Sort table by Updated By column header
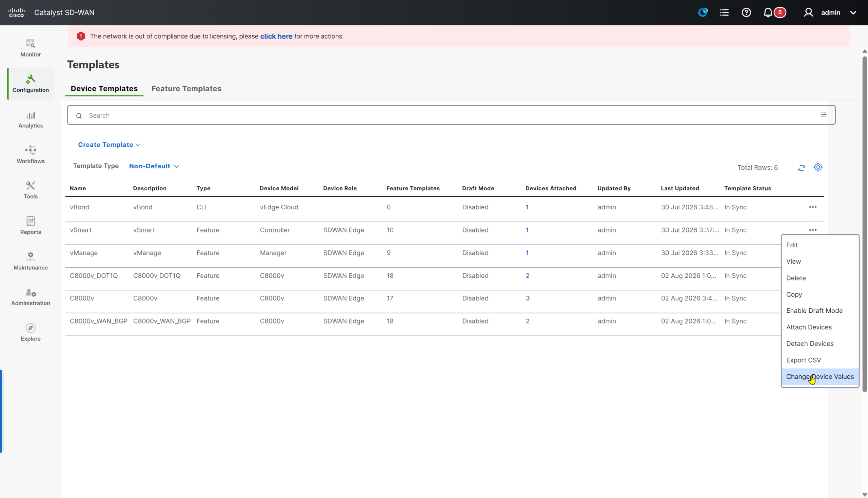 (614, 188)
